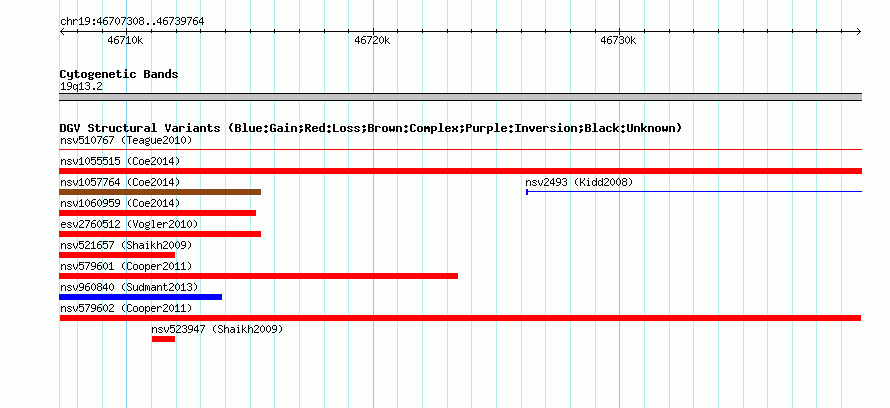Select the red nsv1055515 loss bar
This screenshot has height=408, width=890.
[x=460, y=171]
